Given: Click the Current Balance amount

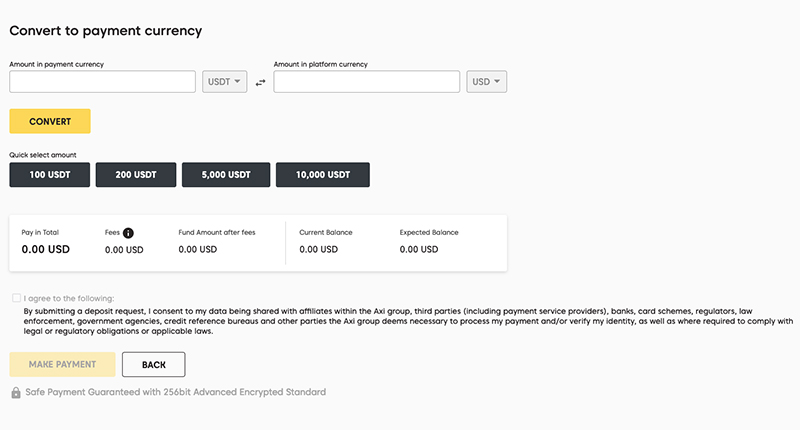Looking at the screenshot, I should pos(318,249).
